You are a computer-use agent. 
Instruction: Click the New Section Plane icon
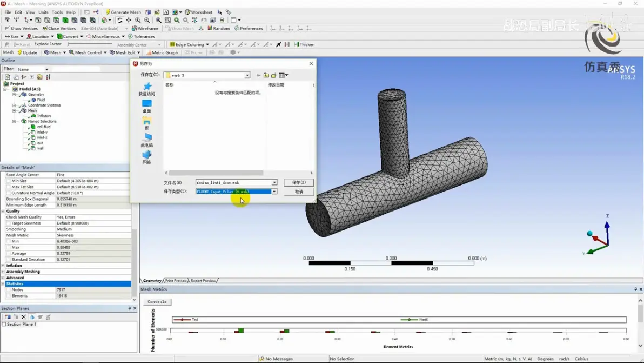(8, 317)
